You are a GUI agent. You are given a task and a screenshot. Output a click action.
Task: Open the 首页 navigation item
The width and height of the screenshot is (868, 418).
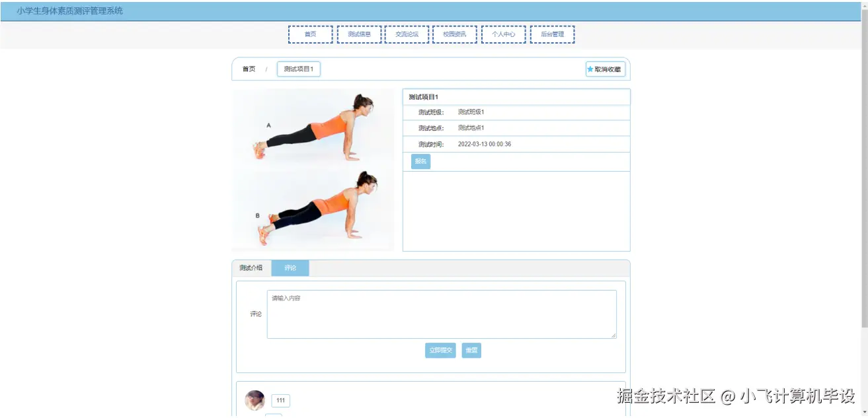(x=310, y=34)
